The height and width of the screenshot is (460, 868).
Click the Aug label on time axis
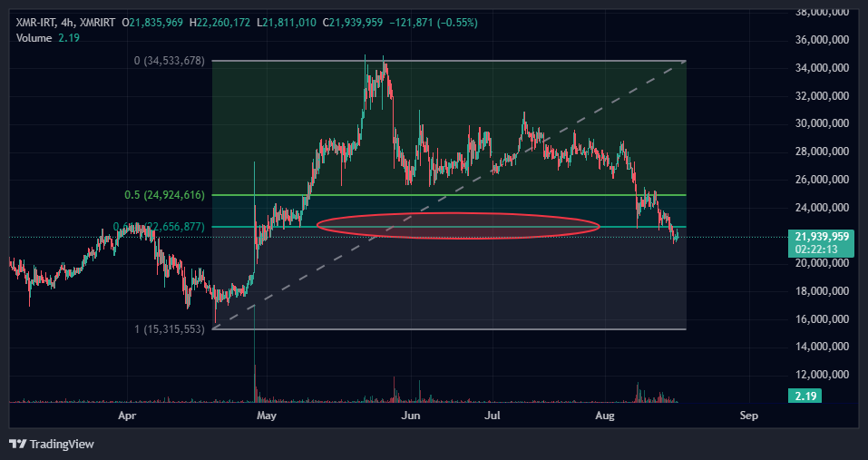(605, 416)
